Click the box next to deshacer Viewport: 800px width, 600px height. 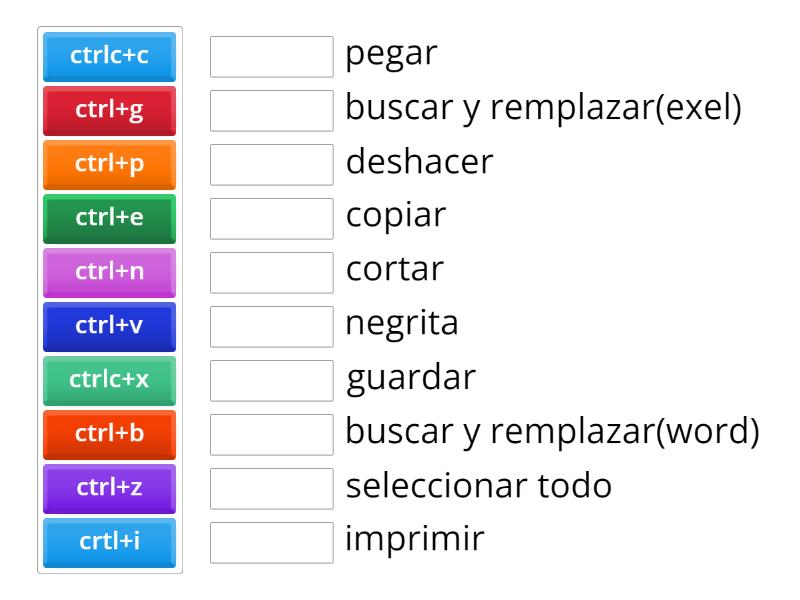pos(271,165)
